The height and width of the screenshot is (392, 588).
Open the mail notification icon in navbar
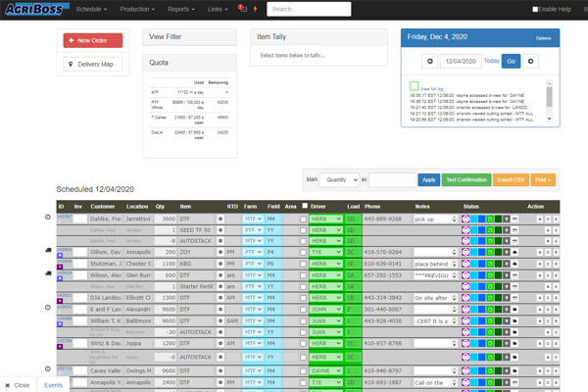click(x=242, y=8)
